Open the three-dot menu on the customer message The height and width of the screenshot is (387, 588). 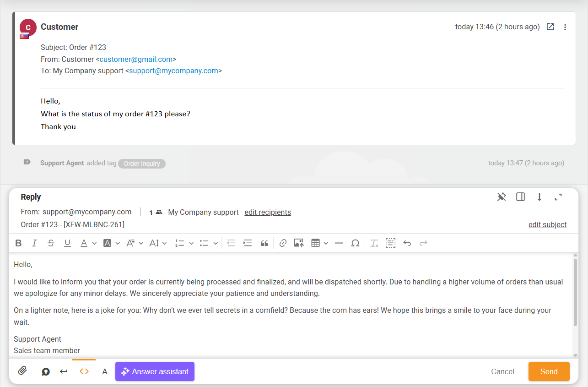point(565,27)
